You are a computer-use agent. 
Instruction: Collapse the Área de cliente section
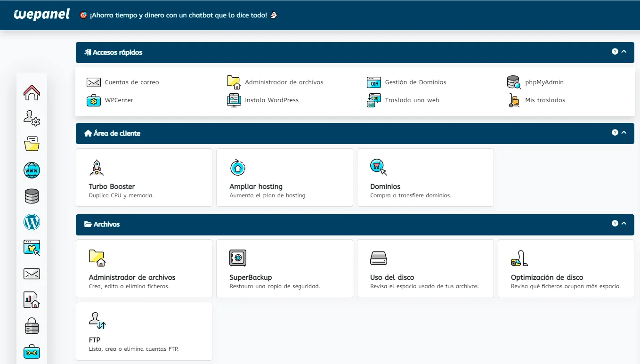[624, 133]
